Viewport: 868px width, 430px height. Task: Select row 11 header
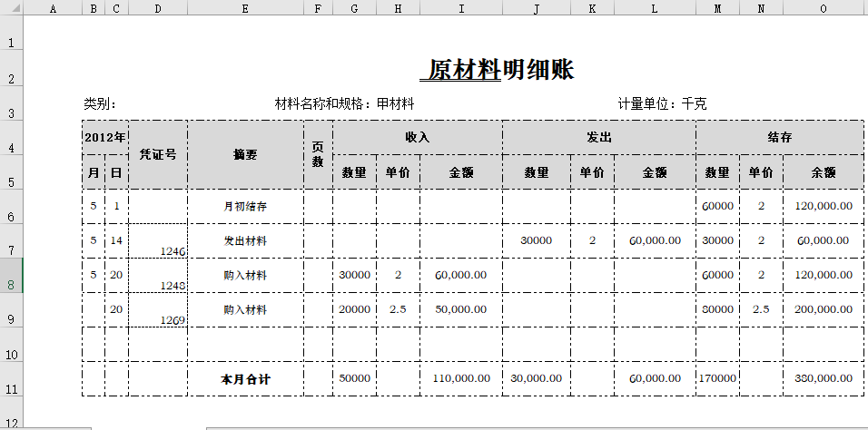pos(11,388)
